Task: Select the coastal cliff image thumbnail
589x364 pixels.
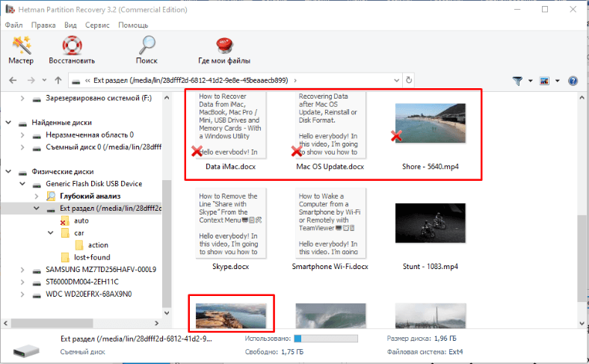Action: coord(231,315)
